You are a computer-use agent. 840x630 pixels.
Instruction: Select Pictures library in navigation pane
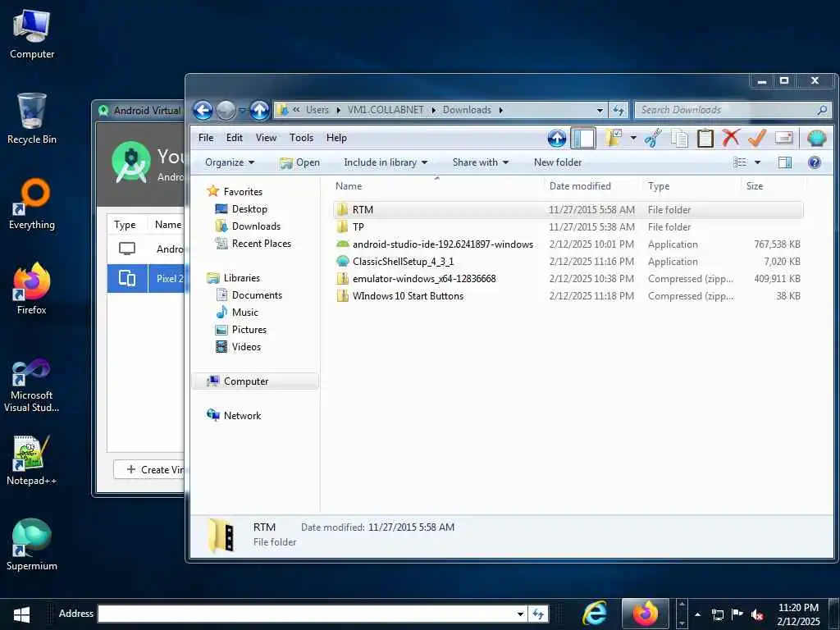240,330
